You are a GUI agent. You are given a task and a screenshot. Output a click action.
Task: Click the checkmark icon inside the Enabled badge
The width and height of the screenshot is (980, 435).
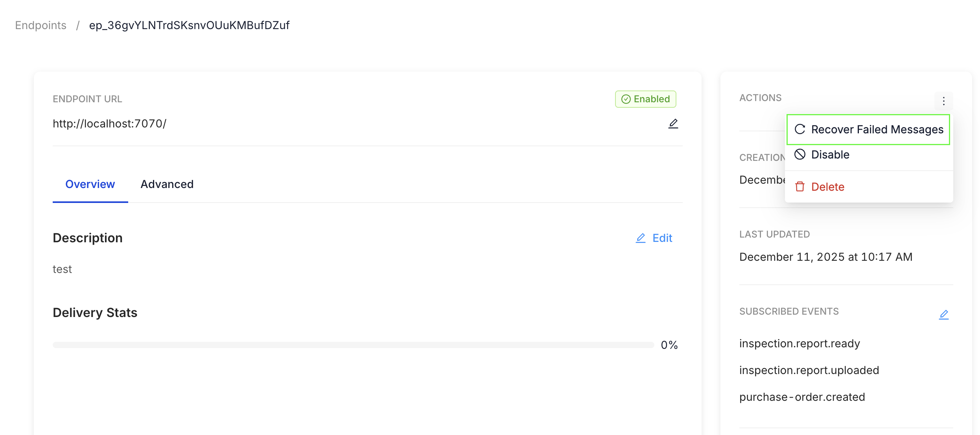(x=626, y=99)
